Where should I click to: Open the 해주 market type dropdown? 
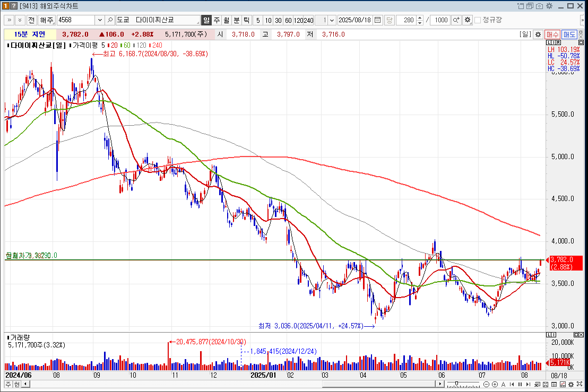pyautogui.click(x=47, y=20)
